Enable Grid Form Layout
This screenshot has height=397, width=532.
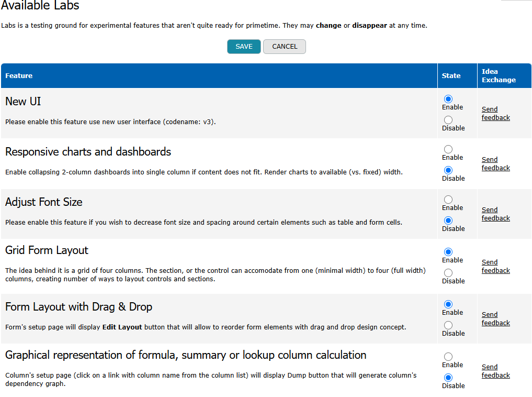(448, 251)
